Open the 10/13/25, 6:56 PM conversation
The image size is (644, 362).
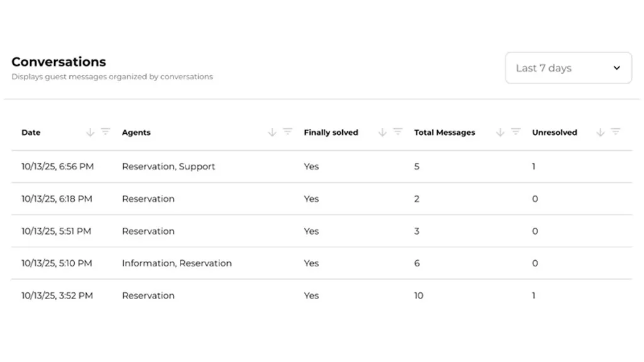[x=57, y=167]
